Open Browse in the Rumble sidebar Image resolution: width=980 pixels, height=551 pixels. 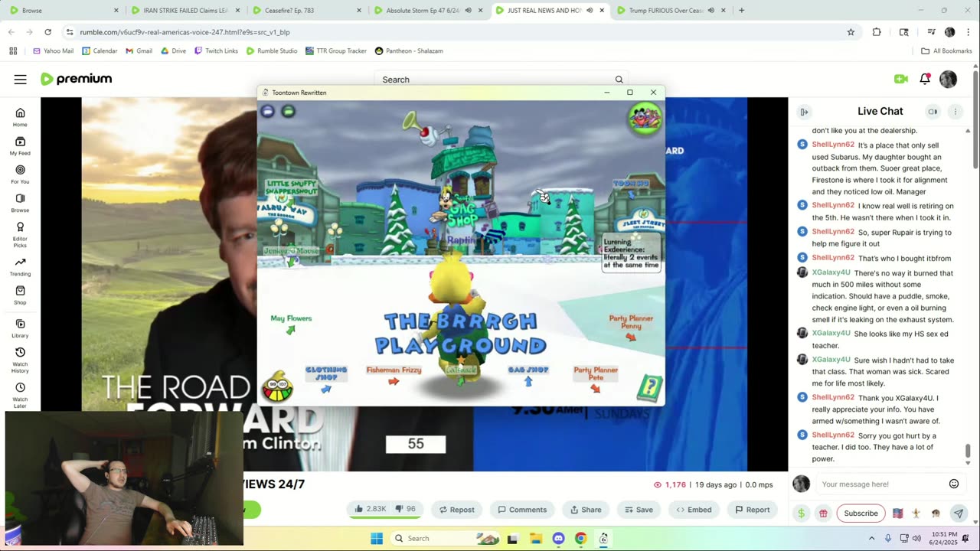coord(20,203)
